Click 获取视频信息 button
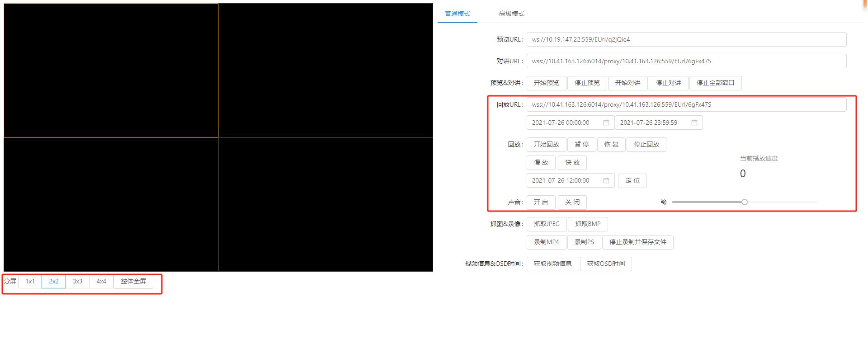Screen dimensions: 868x344 tap(553, 264)
